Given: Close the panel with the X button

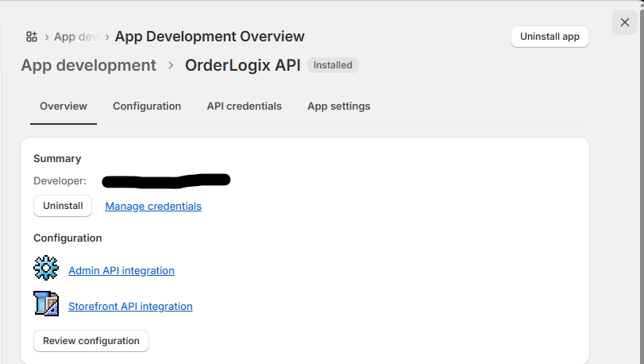Looking at the screenshot, I should tap(625, 22).
